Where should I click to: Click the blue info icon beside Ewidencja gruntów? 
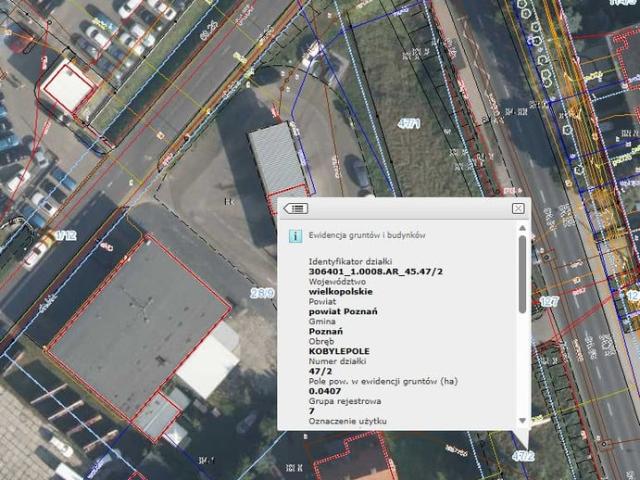pos(295,236)
